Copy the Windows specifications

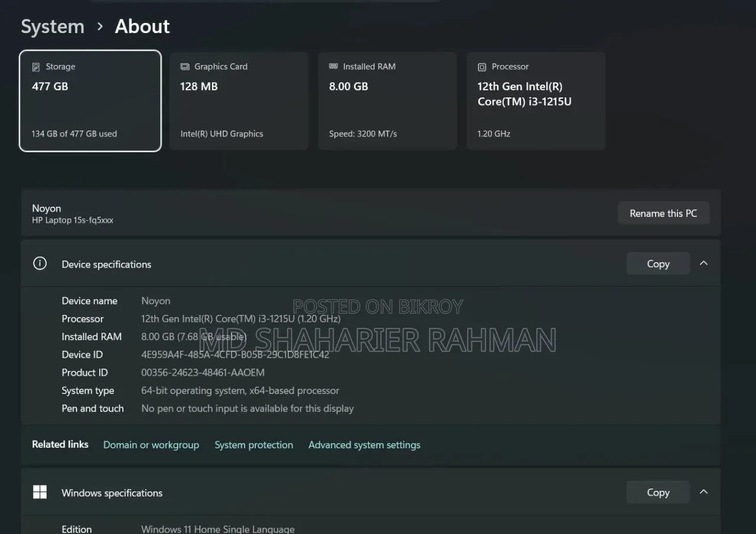[658, 493]
